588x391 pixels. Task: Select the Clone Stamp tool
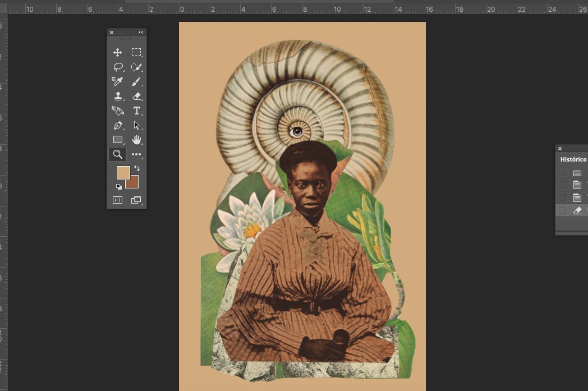118,96
